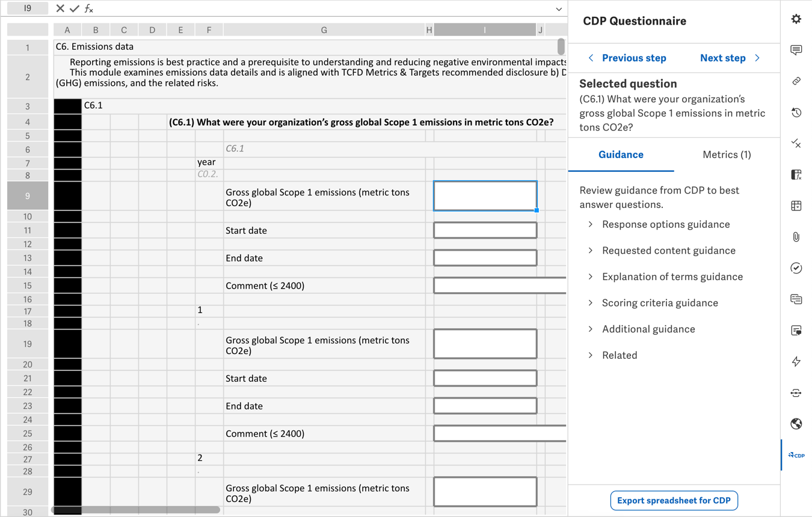Viewport: 812px width, 517px height.
Task: Click Scope 1 emissions input in row 19
Action: 485,344
